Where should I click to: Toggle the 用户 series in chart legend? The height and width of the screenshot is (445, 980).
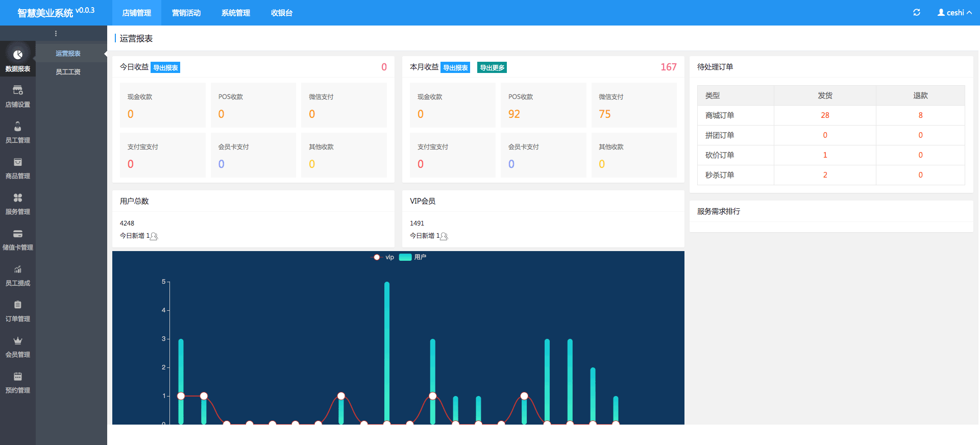point(412,257)
